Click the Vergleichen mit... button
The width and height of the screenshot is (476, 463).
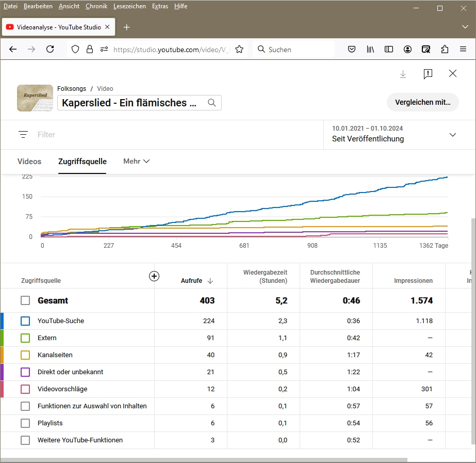click(422, 102)
